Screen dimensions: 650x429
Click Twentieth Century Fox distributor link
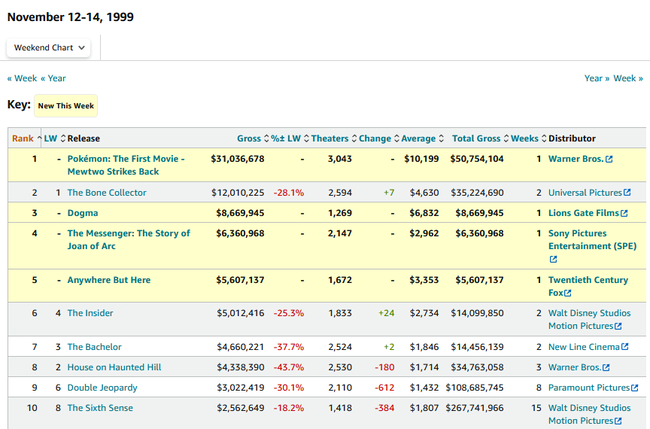(588, 286)
